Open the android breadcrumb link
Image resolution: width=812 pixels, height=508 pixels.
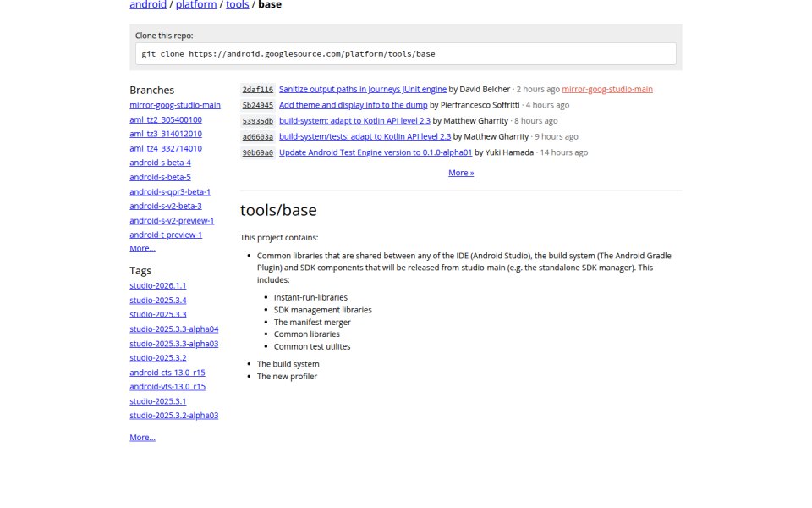click(147, 5)
